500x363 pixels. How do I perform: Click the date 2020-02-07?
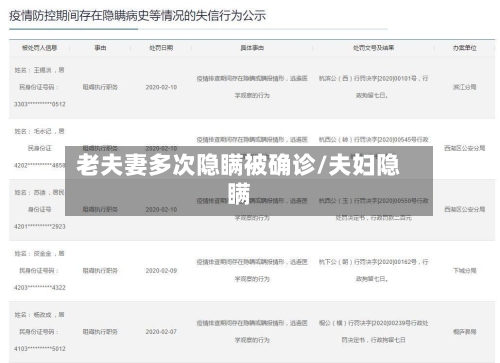click(x=161, y=332)
